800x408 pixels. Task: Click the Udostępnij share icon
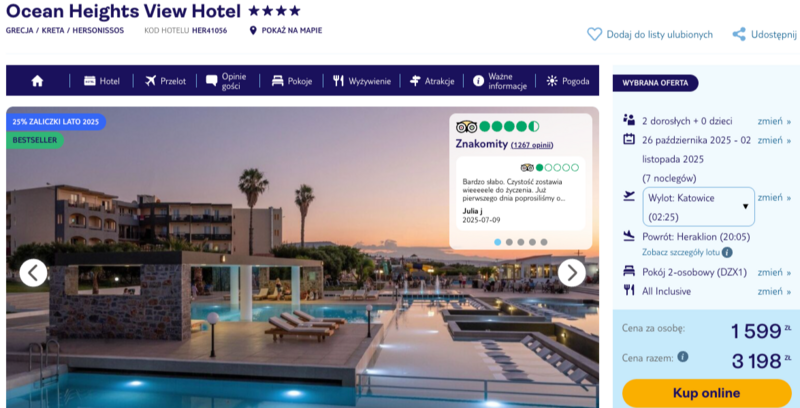point(739,34)
